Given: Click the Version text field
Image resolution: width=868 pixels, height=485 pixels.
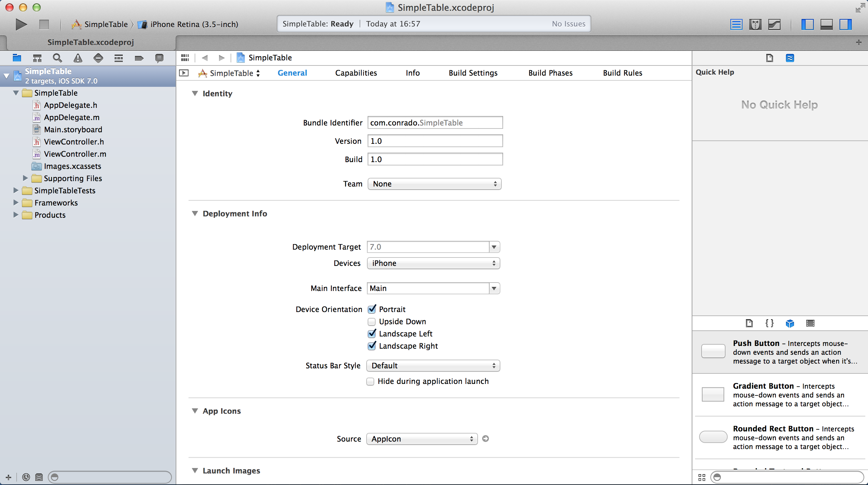Looking at the screenshot, I should pyautogui.click(x=435, y=141).
